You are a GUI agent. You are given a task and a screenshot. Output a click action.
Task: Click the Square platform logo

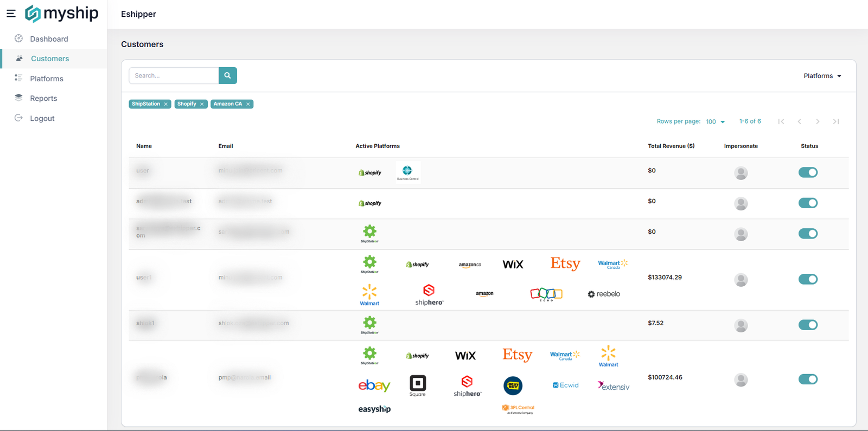(x=418, y=385)
